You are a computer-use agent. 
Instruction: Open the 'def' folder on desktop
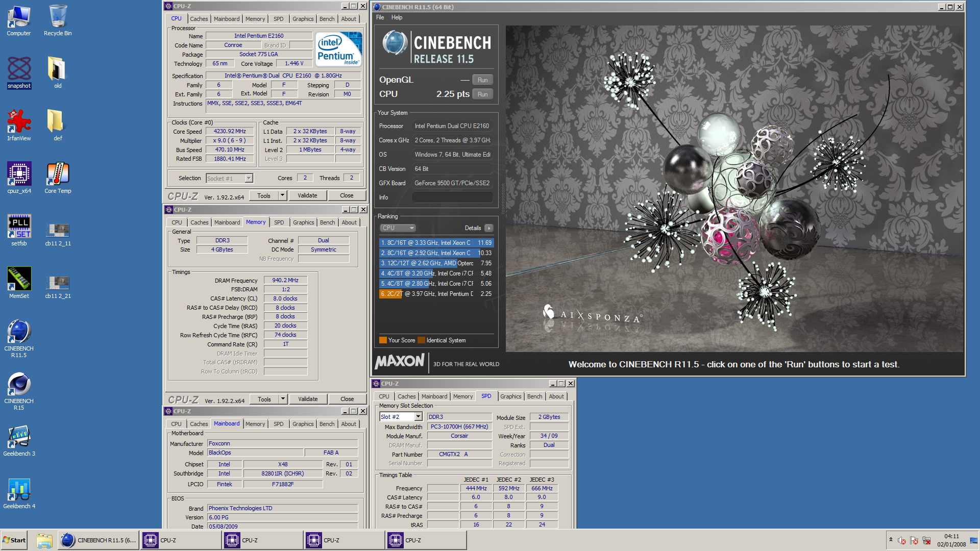tap(58, 126)
